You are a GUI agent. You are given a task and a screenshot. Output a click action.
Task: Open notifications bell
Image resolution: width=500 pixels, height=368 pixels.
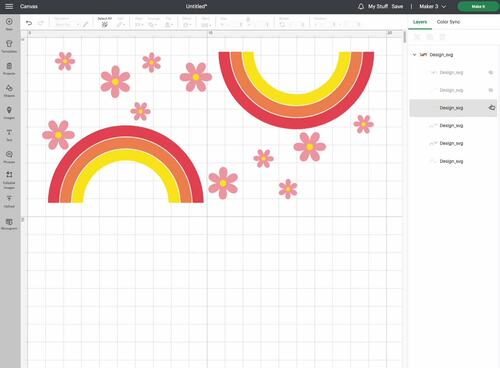pyautogui.click(x=361, y=6)
